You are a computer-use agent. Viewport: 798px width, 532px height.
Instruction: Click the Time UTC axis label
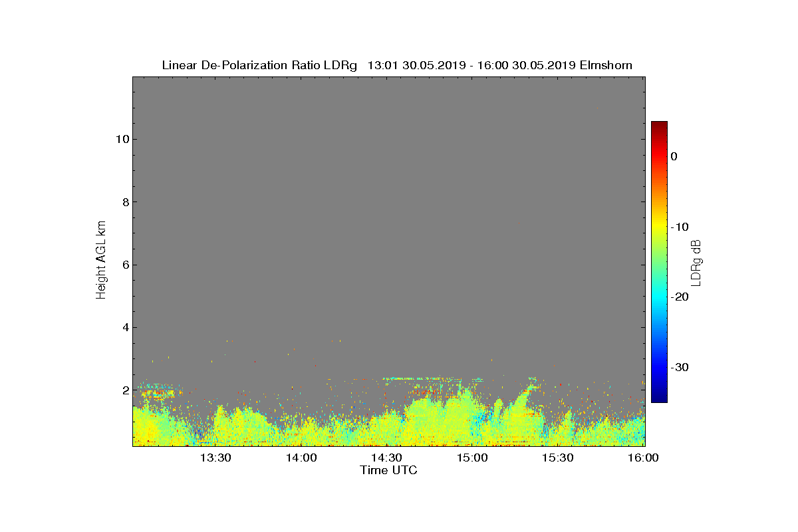(x=388, y=470)
